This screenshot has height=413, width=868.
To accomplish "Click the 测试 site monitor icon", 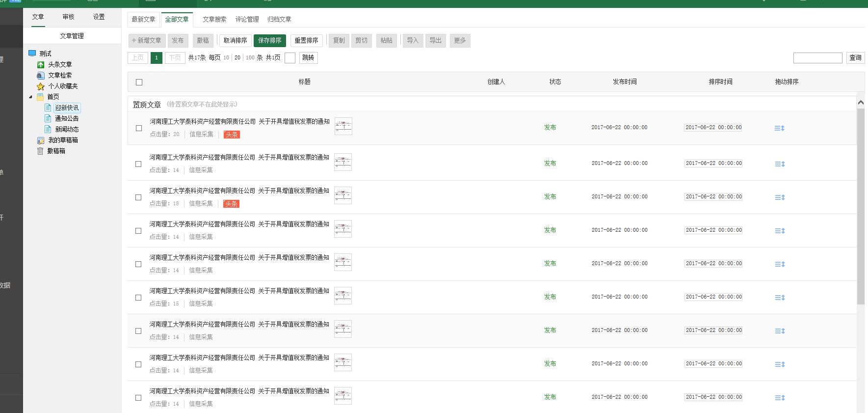I will point(32,54).
